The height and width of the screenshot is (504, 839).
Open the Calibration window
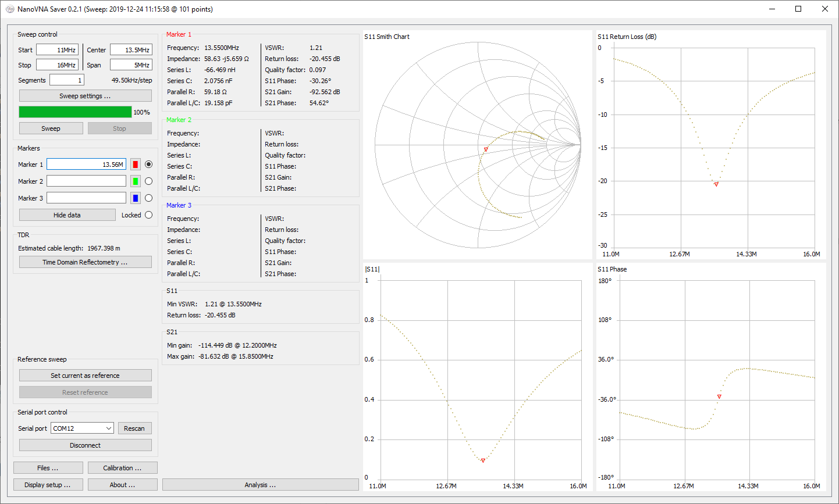pyautogui.click(x=122, y=468)
